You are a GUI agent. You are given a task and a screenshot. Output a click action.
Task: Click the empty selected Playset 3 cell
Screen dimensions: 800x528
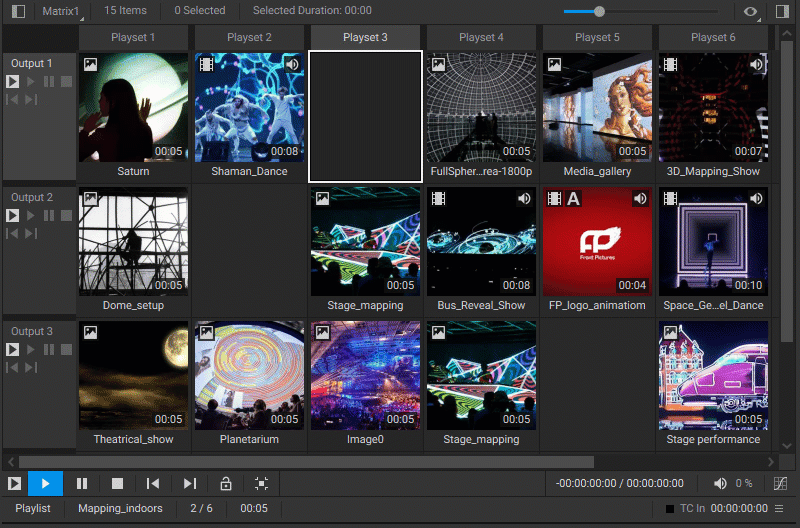365,116
